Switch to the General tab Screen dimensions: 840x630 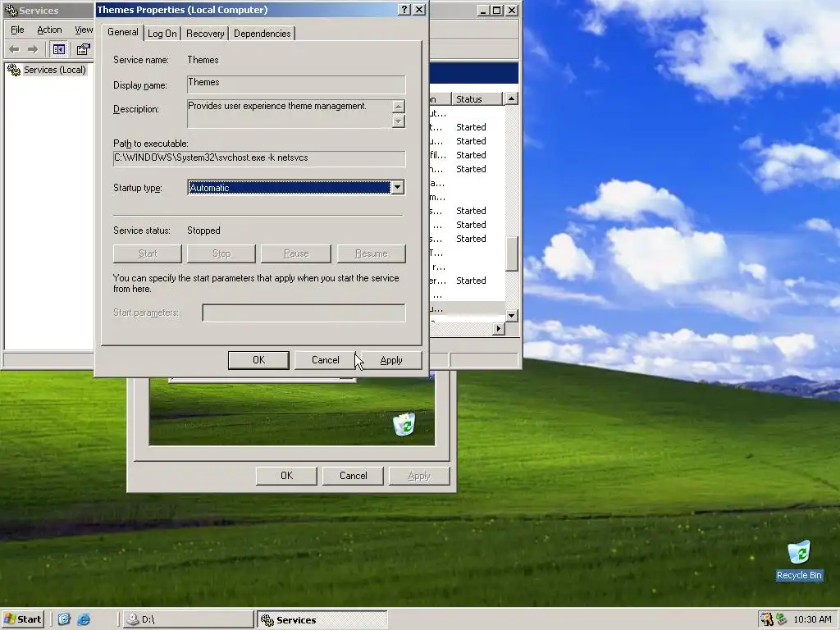(x=123, y=32)
